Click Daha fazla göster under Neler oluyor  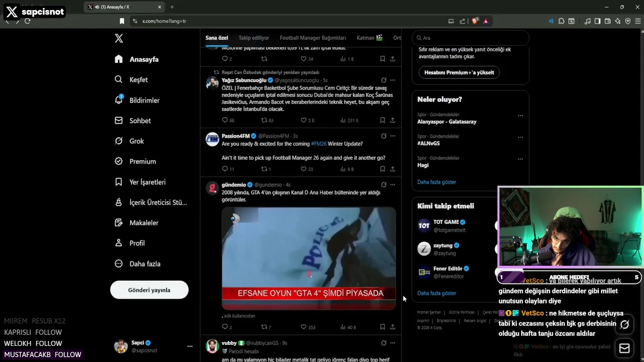(x=437, y=182)
